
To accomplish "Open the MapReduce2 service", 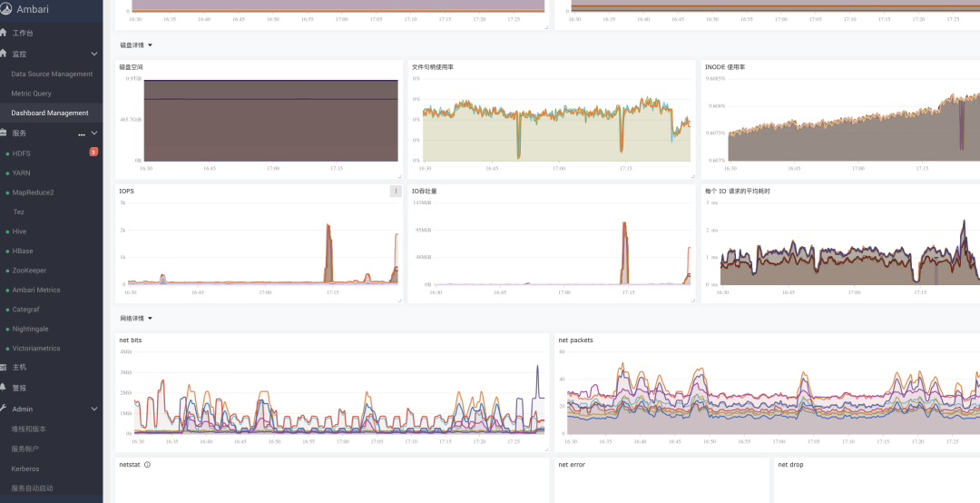I will pos(34,192).
